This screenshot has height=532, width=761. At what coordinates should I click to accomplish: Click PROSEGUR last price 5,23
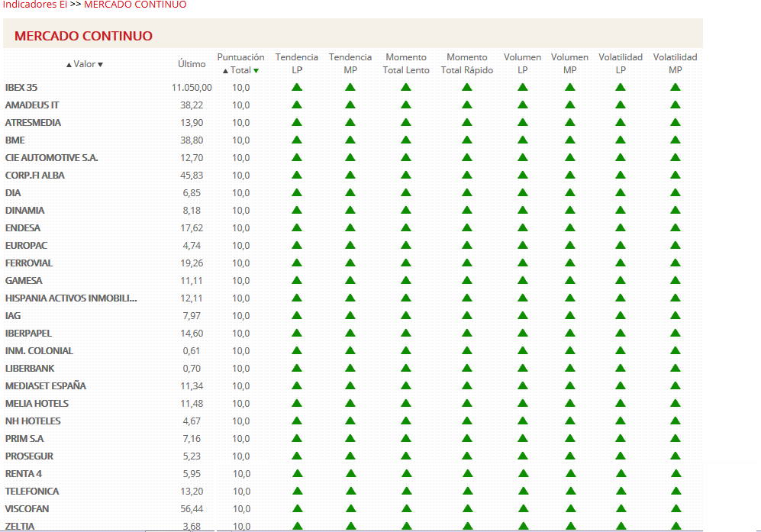point(192,456)
